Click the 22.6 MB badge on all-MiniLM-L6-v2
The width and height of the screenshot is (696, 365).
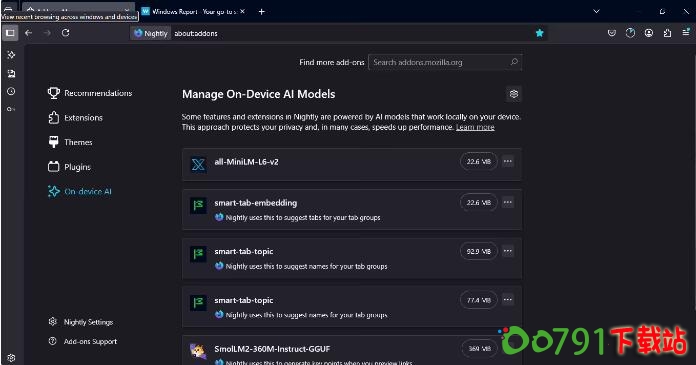478,162
